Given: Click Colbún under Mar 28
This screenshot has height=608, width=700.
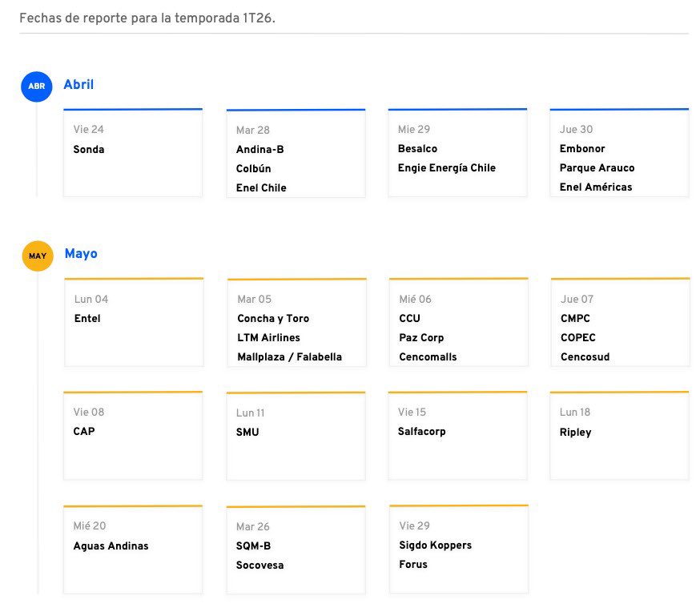Looking at the screenshot, I should coord(254,168).
